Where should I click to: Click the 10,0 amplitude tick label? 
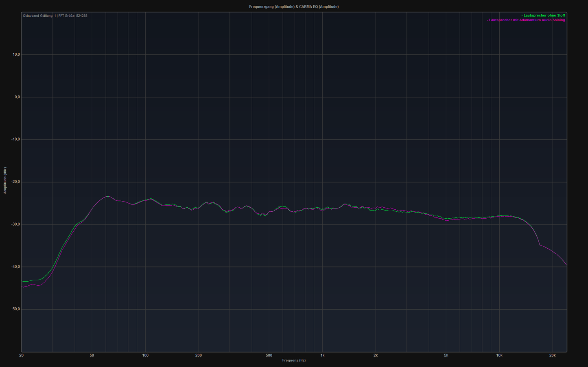pyautogui.click(x=16, y=54)
